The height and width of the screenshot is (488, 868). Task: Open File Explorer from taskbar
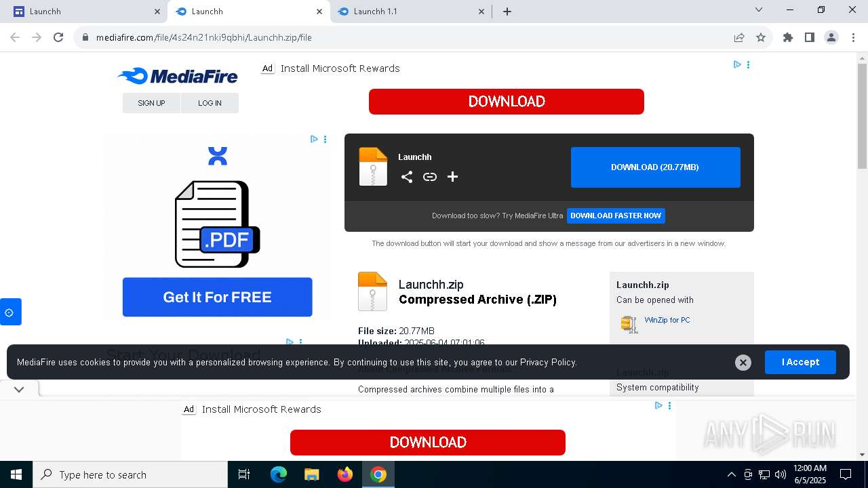pos(312,474)
